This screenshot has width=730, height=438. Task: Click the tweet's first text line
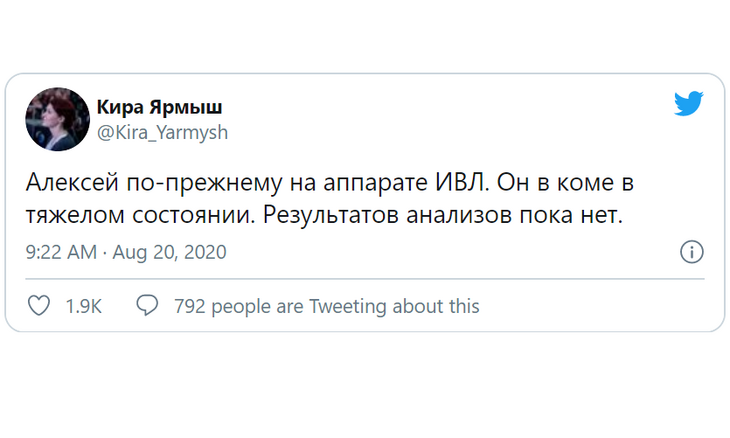click(x=329, y=187)
